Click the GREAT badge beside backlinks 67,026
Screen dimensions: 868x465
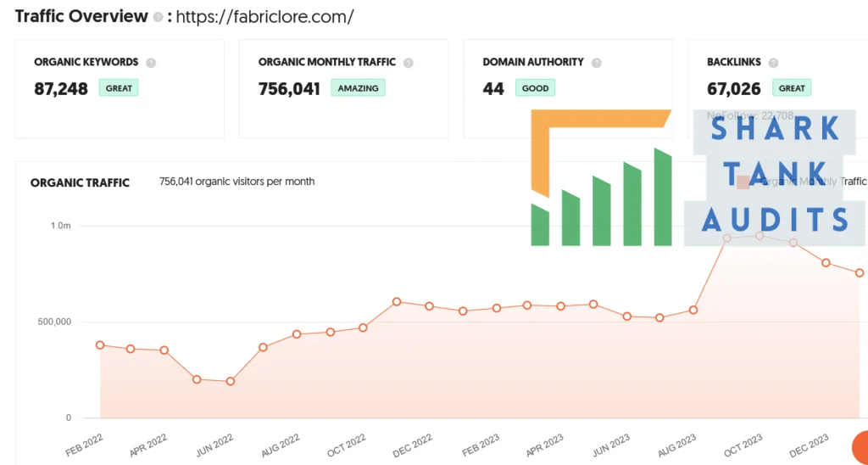pyautogui.click(x=793, y=88)
